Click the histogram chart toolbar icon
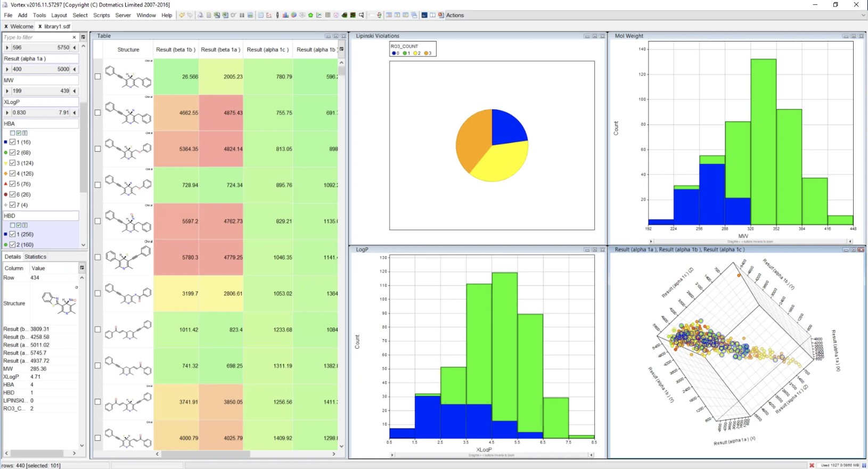Image resolution: width=868 pixels, height=469 pixels. tap(285, 15)
